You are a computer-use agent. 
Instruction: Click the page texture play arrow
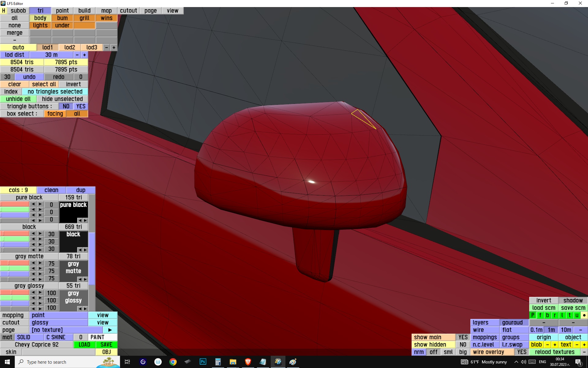[x=110, y=330]
